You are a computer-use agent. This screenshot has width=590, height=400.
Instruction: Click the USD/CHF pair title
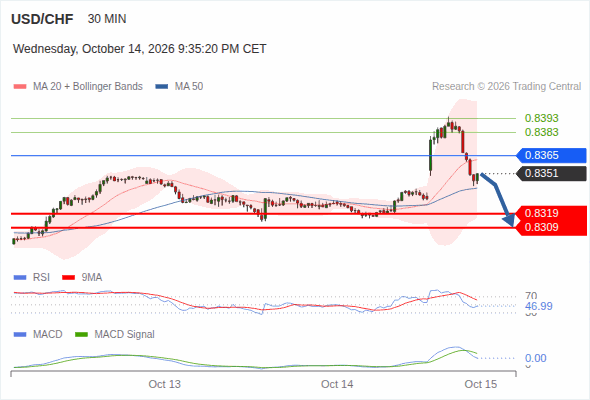42,19
